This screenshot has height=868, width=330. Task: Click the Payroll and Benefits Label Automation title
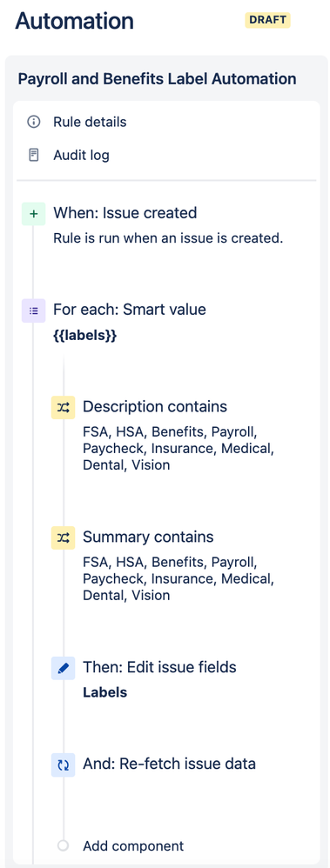tap(157, 78)
